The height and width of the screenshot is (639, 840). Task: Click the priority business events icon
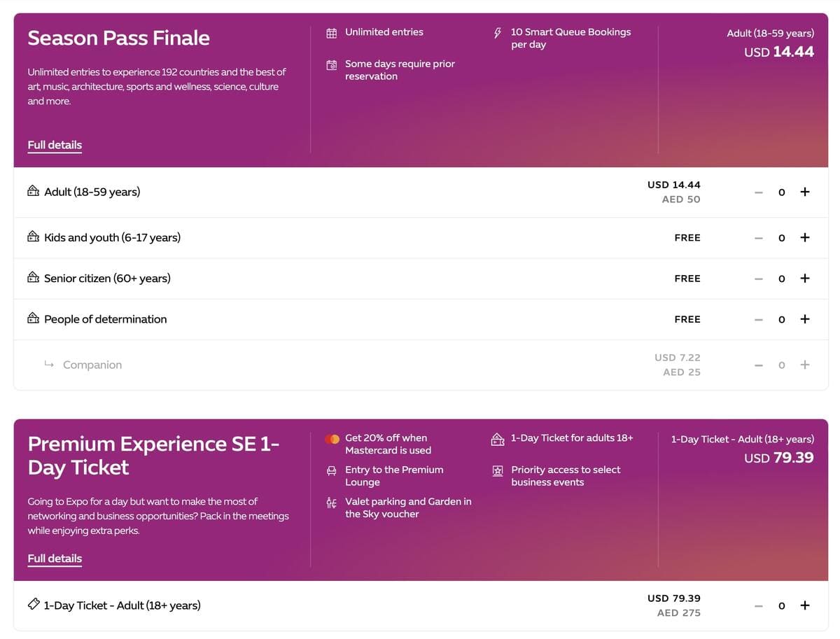coord(498,471)
